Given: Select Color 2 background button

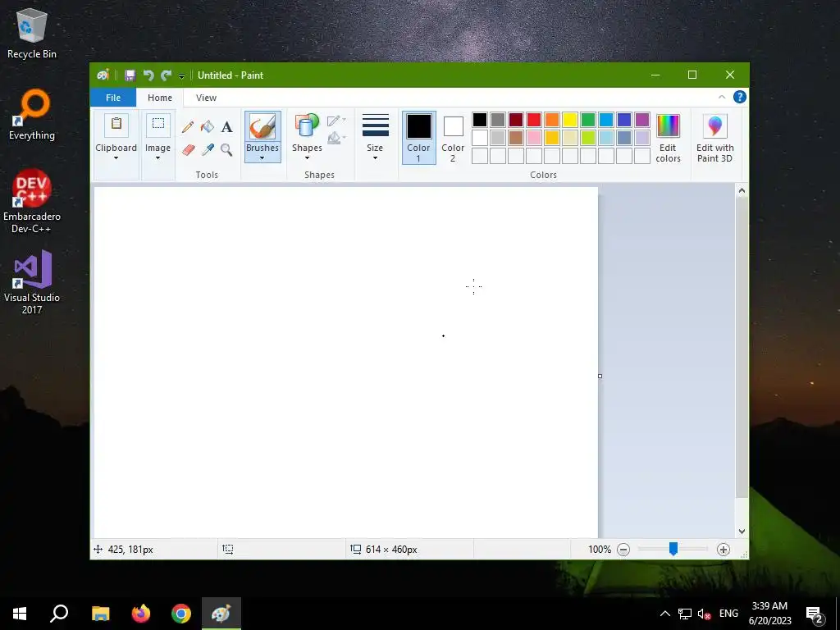Looking at the screenshot, I should [453, 138].
